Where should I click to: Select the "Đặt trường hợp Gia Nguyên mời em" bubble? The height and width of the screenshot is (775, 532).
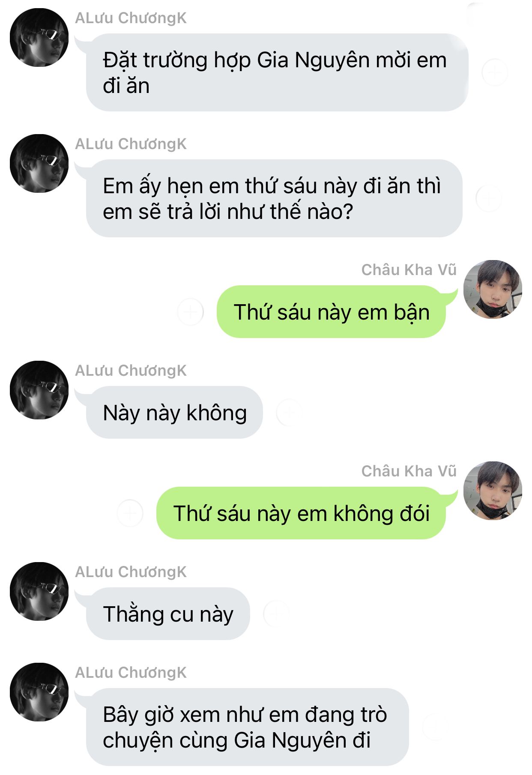tap(277, 72)
